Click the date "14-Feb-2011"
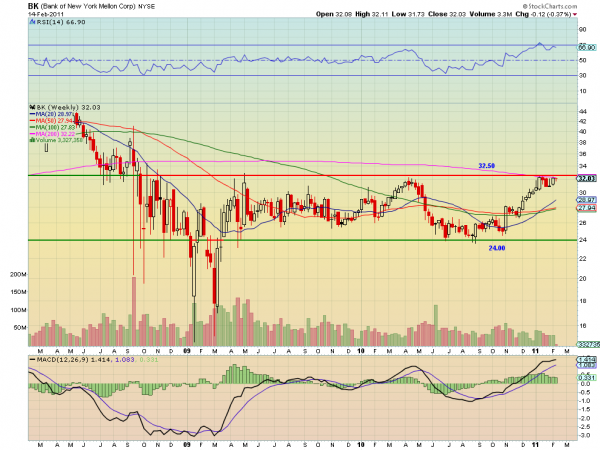 click(x=46, y=14)
